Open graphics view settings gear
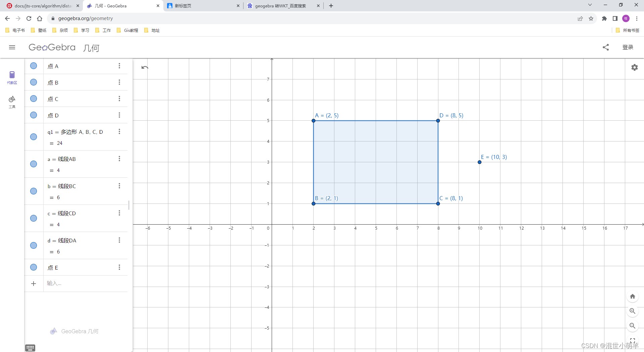The height and width of the screenshot is (352, 644). pos(635,67)
